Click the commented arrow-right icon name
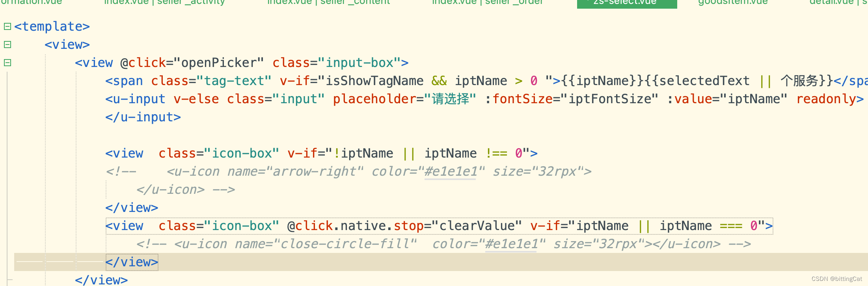The width and height of the screenshot is (868, 286). 314,171
